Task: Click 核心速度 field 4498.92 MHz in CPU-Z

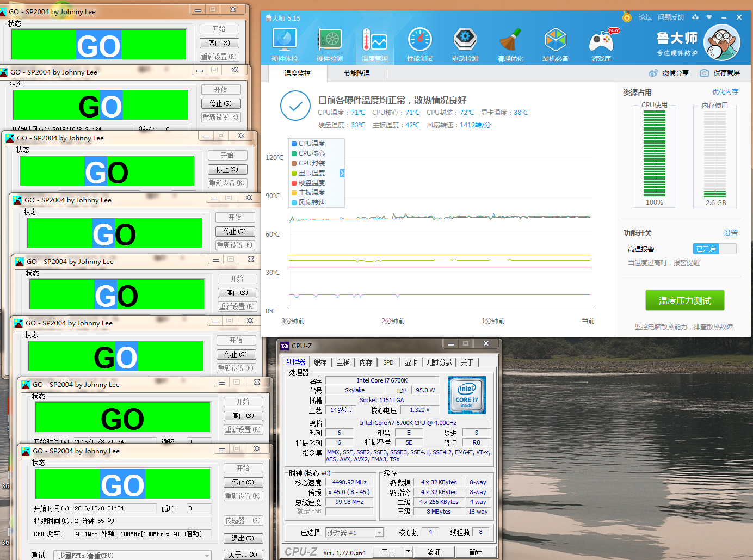Action: 350,482
